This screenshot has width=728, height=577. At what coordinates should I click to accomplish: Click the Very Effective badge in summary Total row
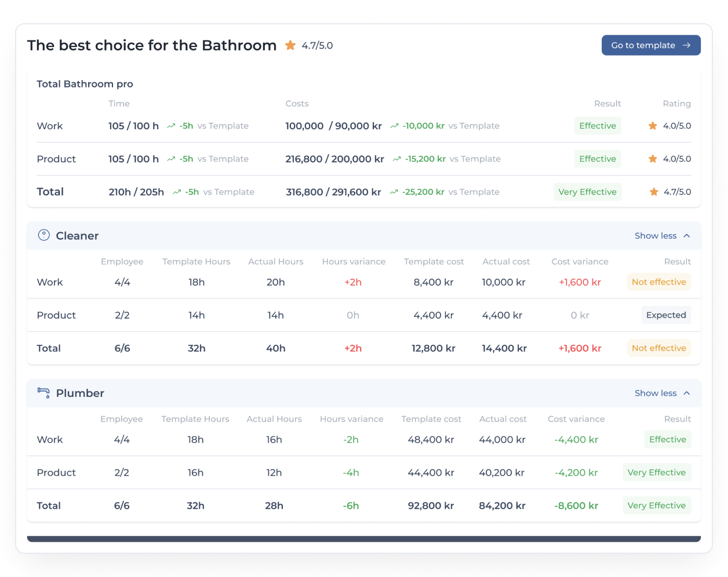[587, 192]
